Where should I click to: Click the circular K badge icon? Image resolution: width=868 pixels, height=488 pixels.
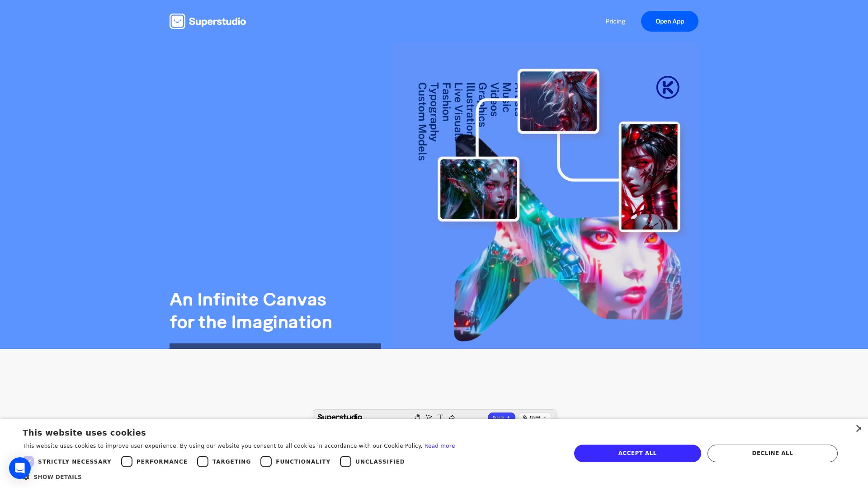667,87
